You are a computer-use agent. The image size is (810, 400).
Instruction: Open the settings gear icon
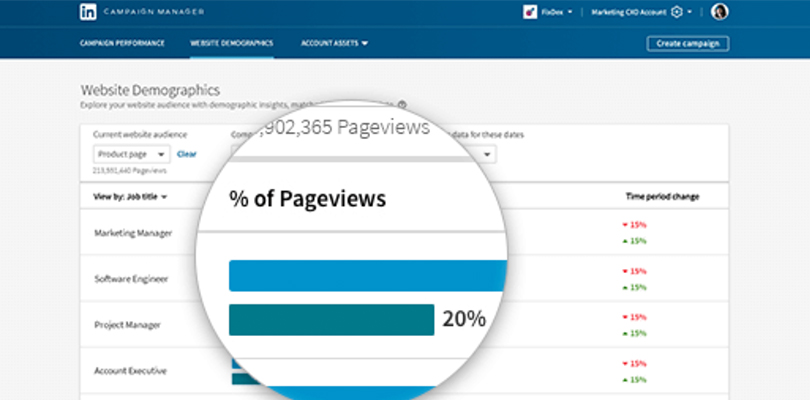tap(677, 12)
